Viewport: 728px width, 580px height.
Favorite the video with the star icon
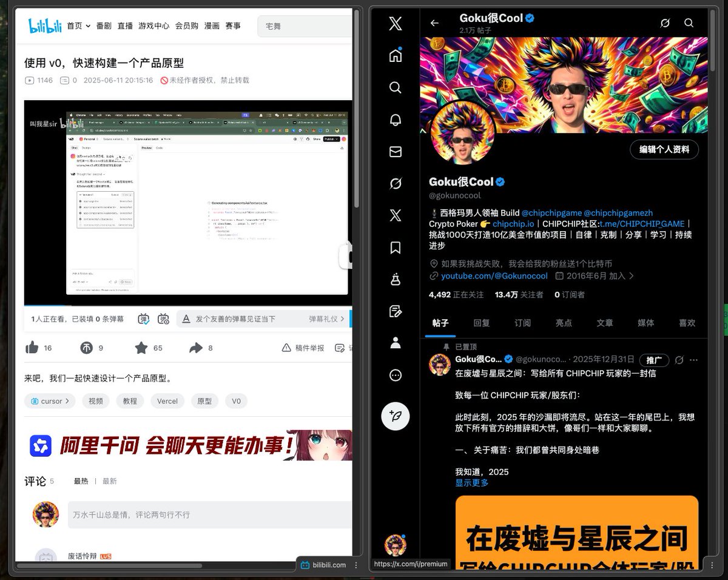pyautogui.click(x=141, y=348)
